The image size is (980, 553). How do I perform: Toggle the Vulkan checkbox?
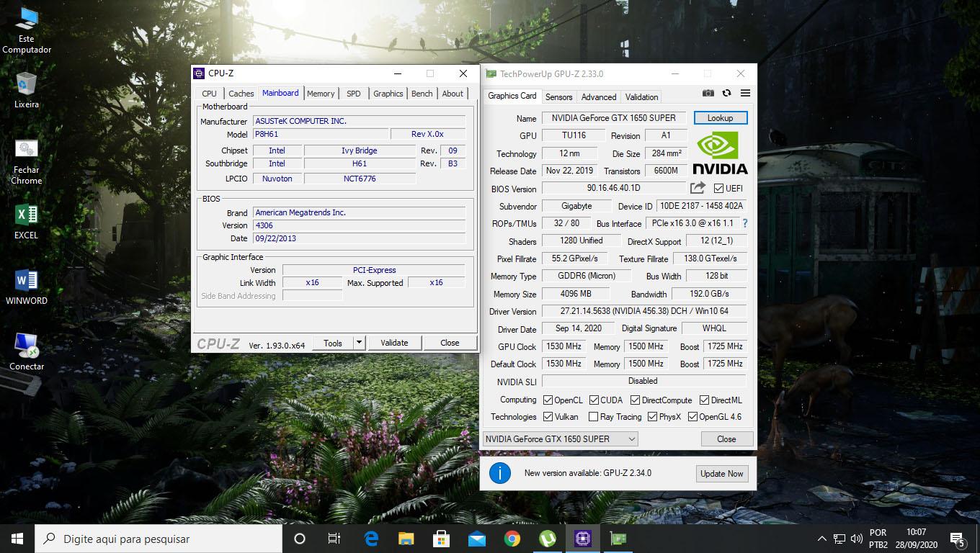(548, 417)
